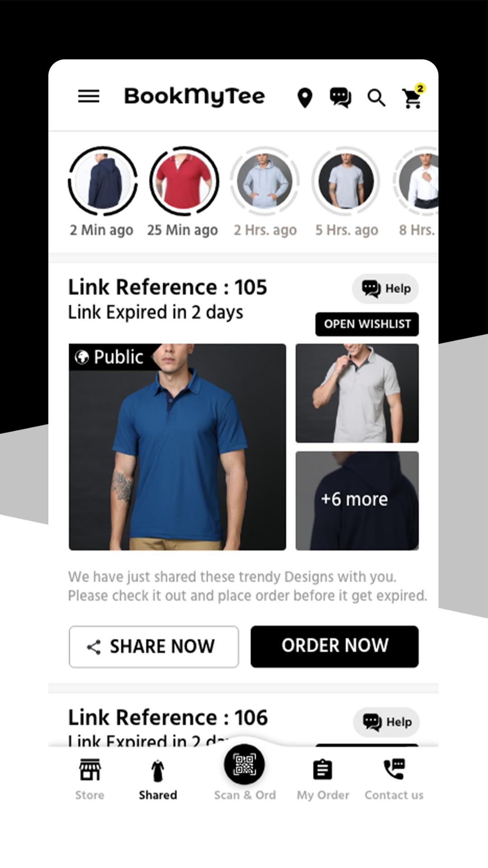View the red polo story, 25 Min ago
This screenshot has width=488, height=868.
[184, 181]
